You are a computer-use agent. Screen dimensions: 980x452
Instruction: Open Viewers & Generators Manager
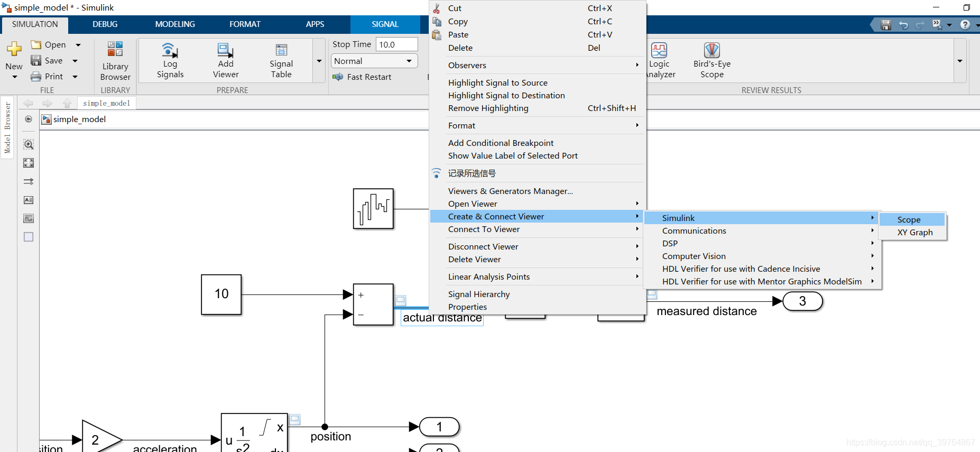click(538, 191)
